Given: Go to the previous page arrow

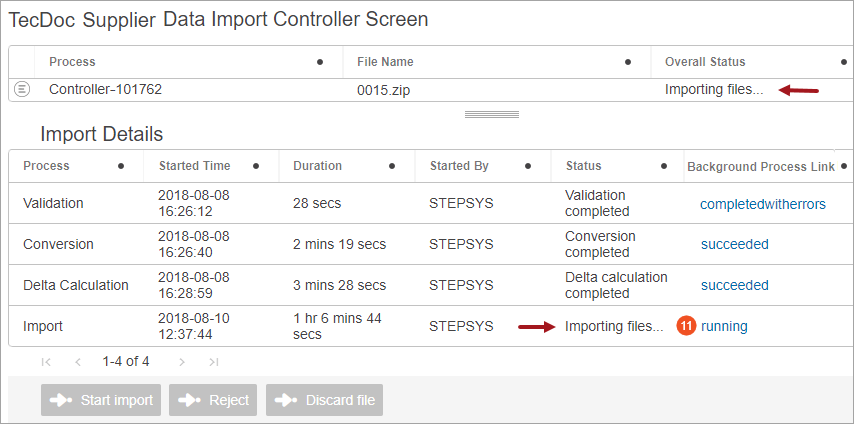Looking at the screenshot, I should tap(78, 362).
